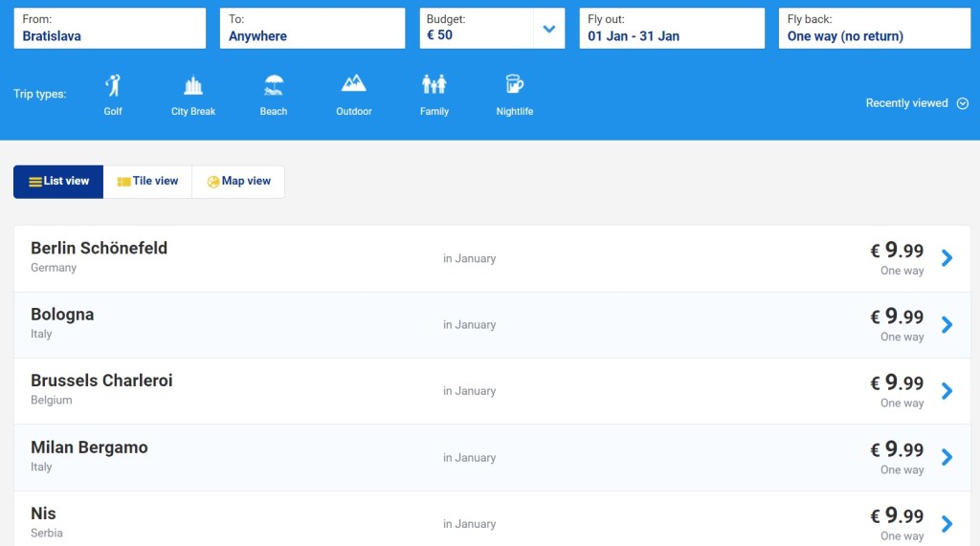Select the City Break trip type icon
980x546 pixels.
[x=193, y=85]
